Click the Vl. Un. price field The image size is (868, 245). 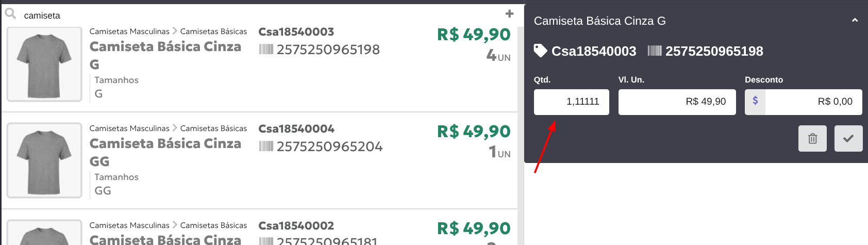pos(677,102)
